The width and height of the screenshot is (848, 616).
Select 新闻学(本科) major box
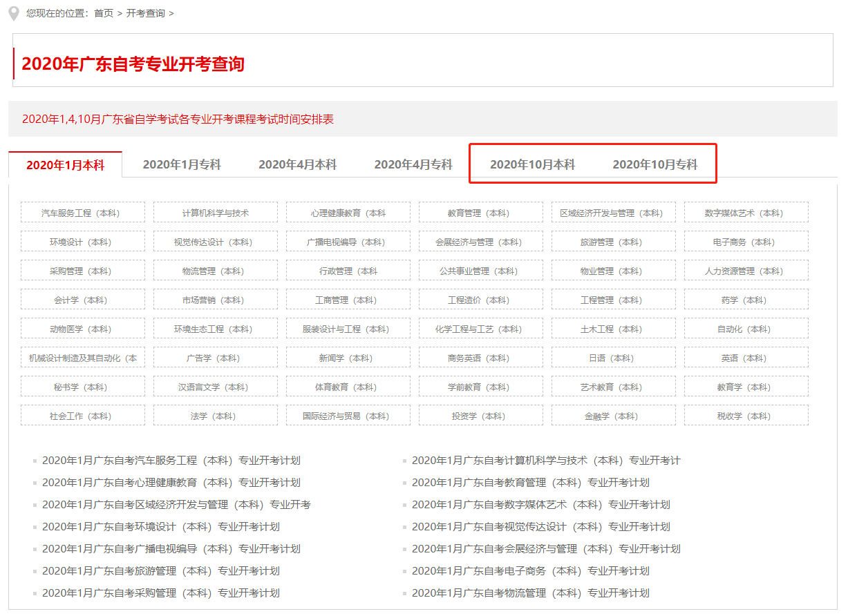click(x=348, y=358)
